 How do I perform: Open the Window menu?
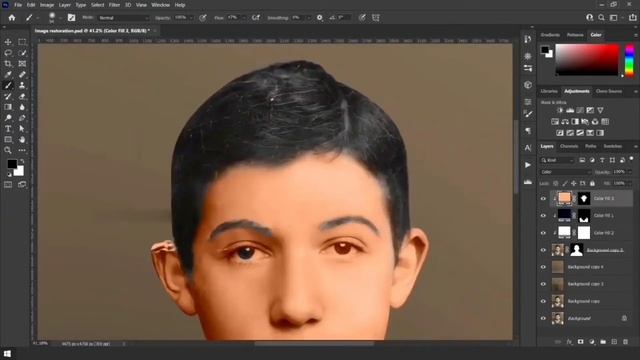160,5
